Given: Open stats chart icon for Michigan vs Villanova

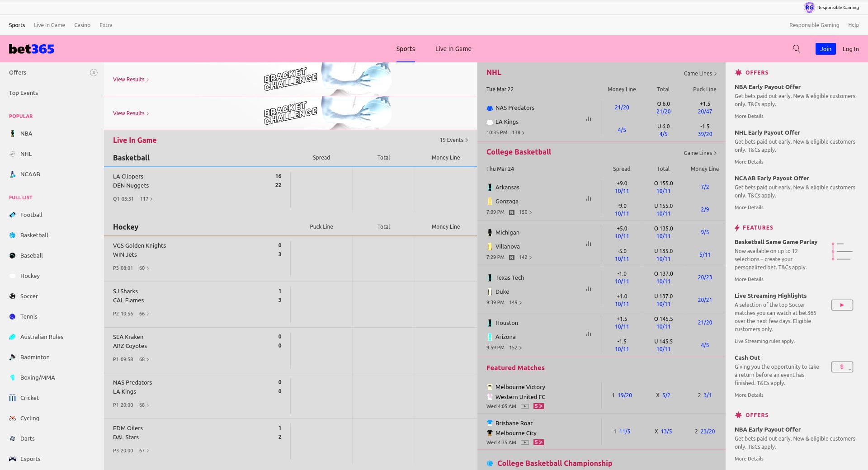Looking at the screenshot, I should pos(589,244).
